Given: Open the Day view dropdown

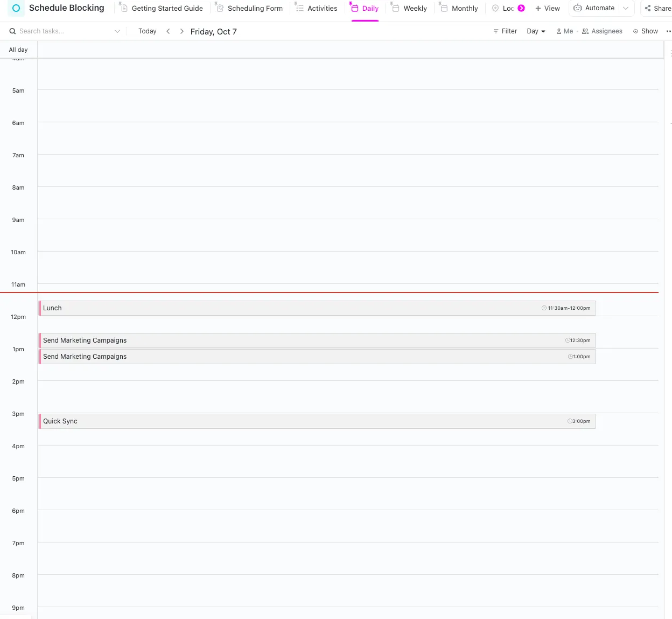Looking at the screenshot, I should click(536, 31).
